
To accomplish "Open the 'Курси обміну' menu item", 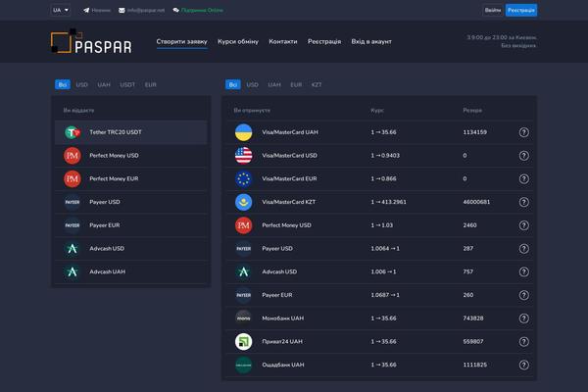I will 238,41.
